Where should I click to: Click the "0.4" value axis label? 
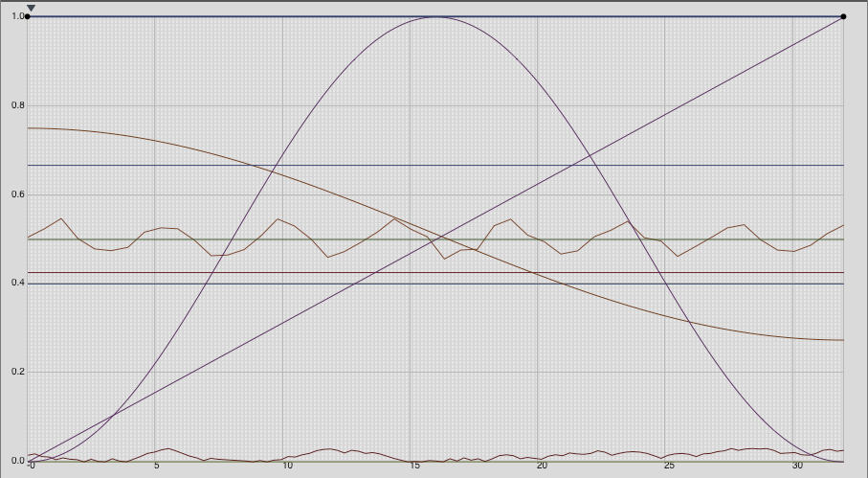point(18,283)
